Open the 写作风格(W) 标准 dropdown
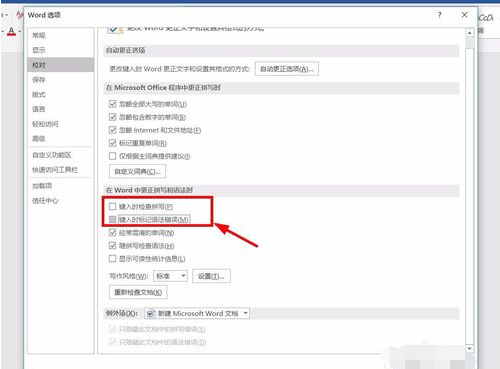The height and width of the screenshot is (369, 500). point(170,276)
